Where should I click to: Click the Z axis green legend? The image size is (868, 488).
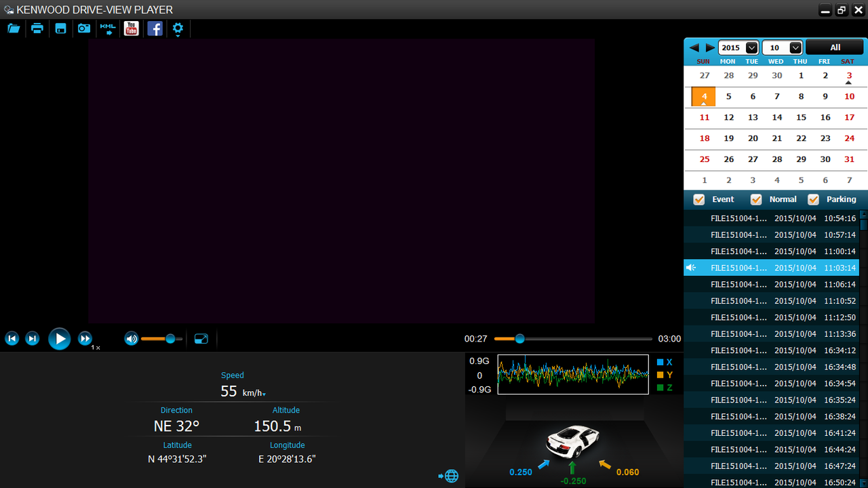tap(665, 388)
